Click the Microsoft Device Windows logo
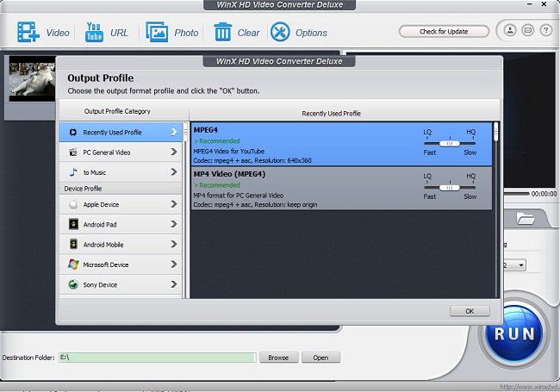 pos(73,264)
